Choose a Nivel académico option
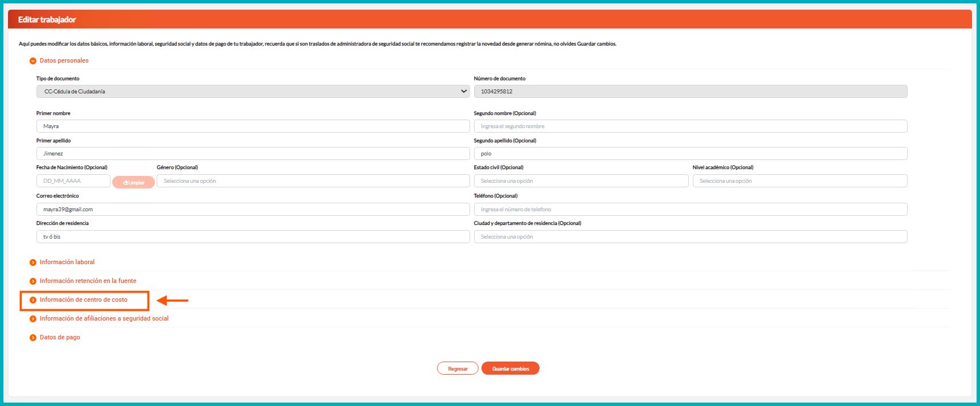980x406 pixels. click(799, 181)
